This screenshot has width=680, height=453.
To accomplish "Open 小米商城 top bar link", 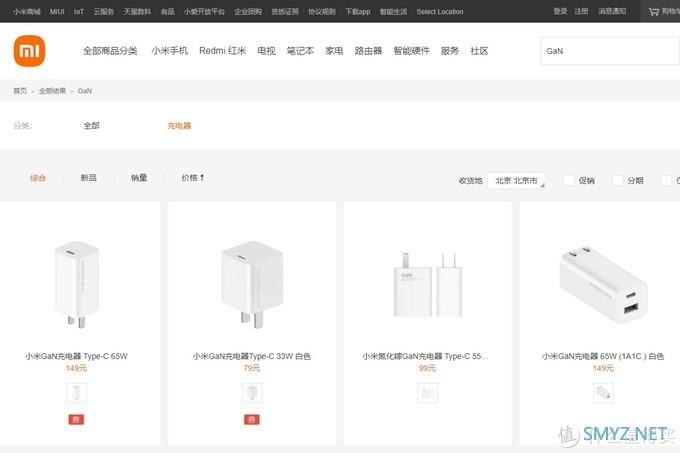I will 27,12.
